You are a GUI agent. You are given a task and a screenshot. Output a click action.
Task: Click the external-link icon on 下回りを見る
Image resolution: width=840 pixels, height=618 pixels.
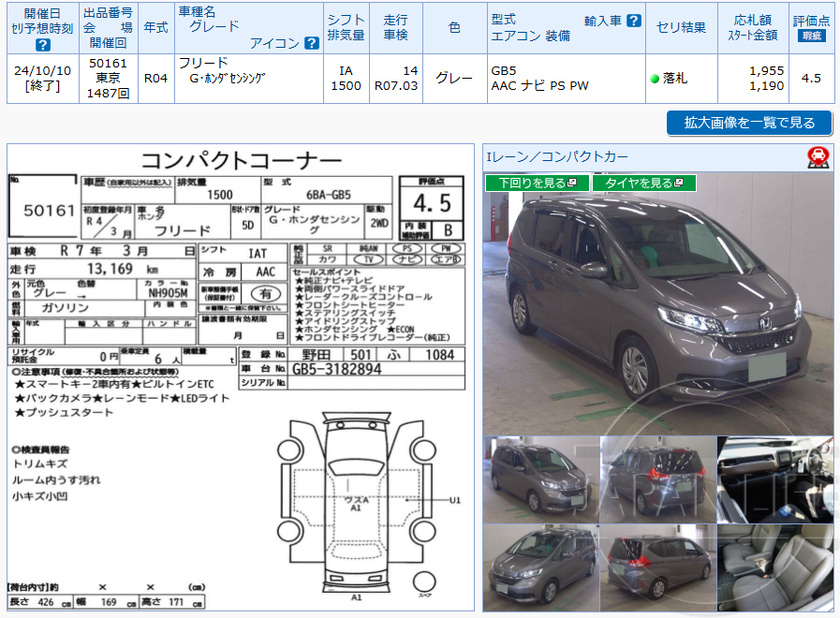572,182
